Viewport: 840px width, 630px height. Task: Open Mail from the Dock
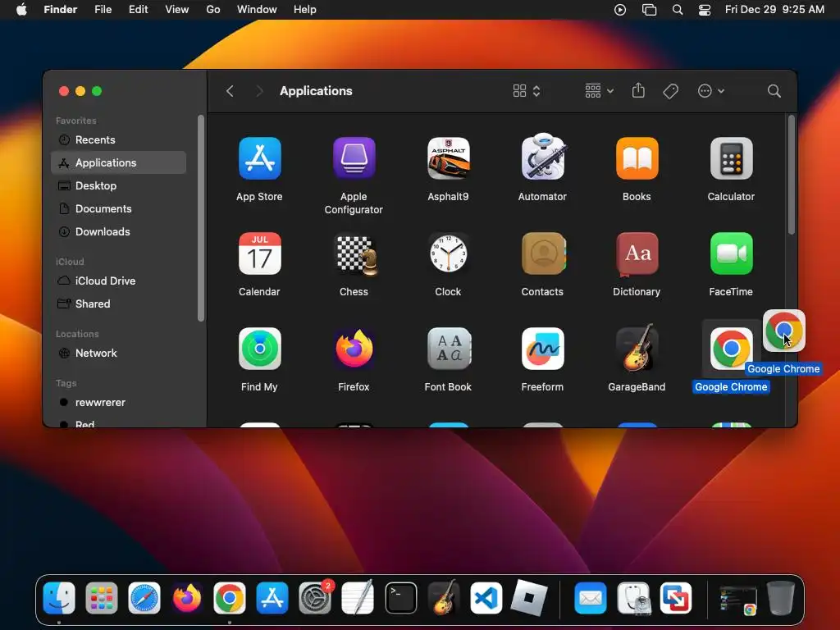tap(590, 598)
